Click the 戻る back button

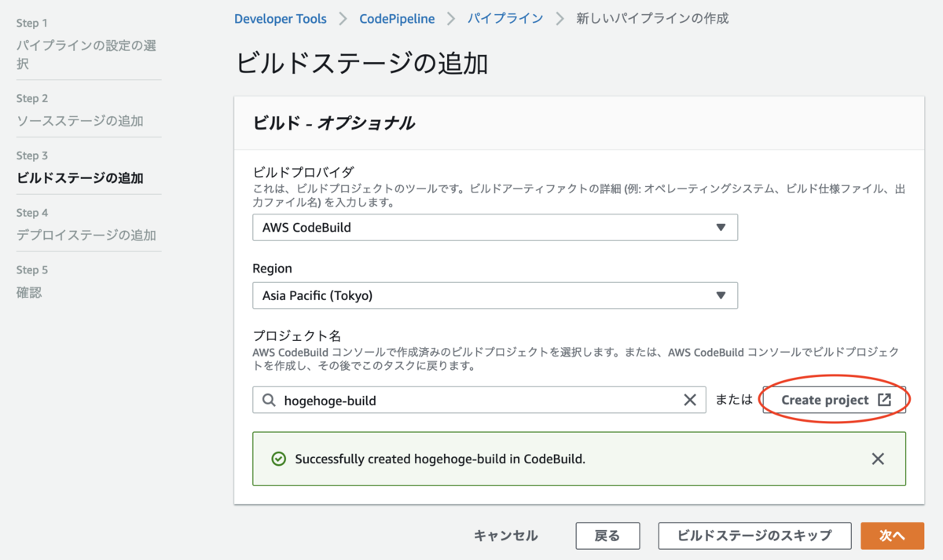coord(607,536)
